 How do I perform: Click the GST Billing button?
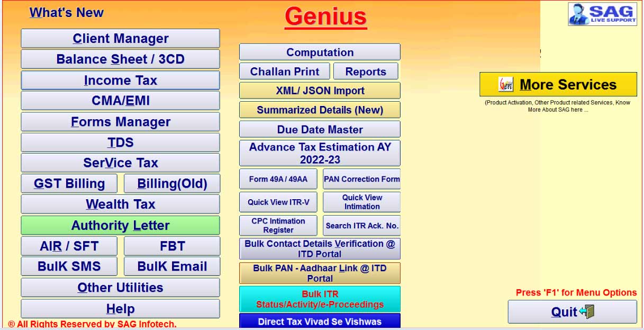[69, 184]
